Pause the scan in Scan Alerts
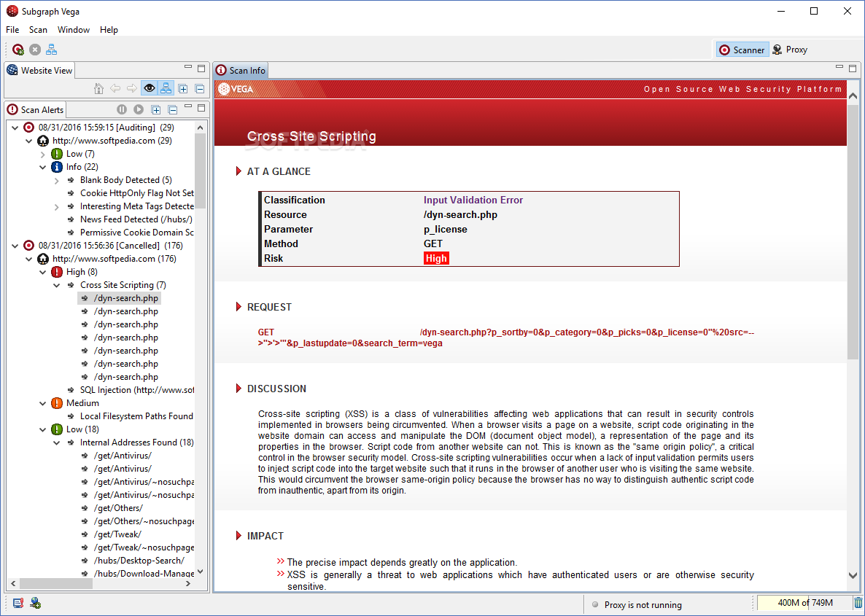This screenshot has width=865, height=616. click(122, 110)
